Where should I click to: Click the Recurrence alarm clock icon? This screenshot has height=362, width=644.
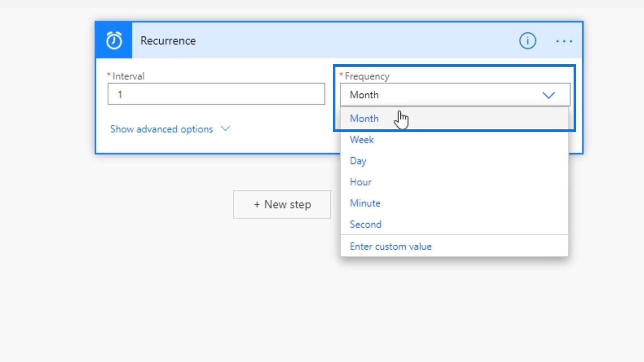[114, 41]
